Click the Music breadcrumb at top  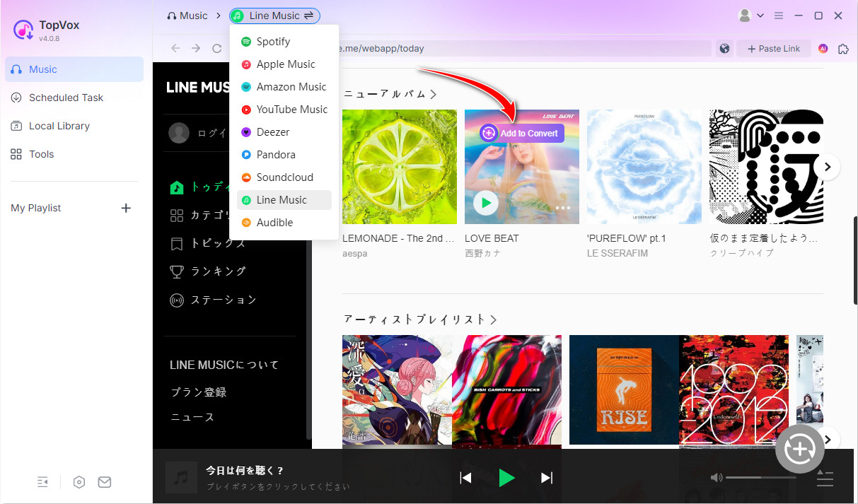pos(187,16)
